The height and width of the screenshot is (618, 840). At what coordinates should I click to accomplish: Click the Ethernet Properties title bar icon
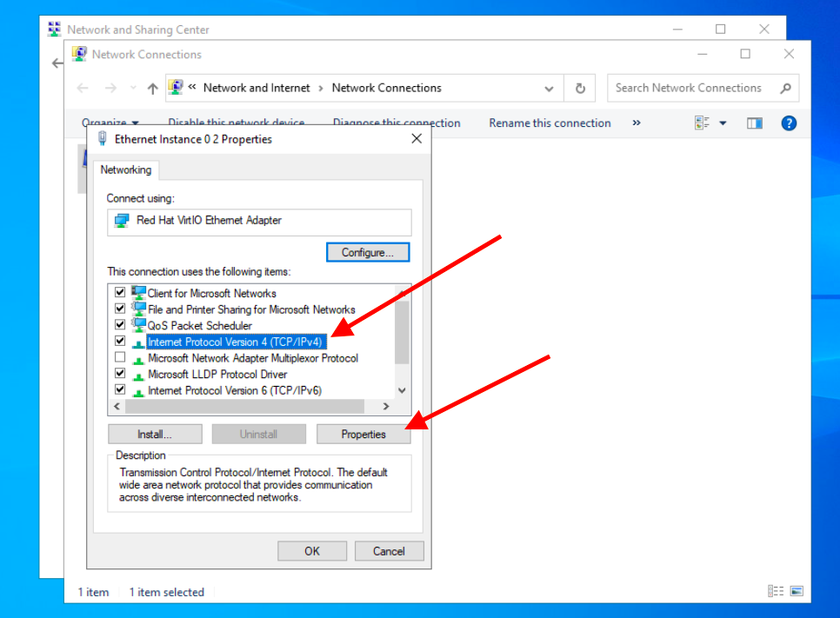pos(103,139)
